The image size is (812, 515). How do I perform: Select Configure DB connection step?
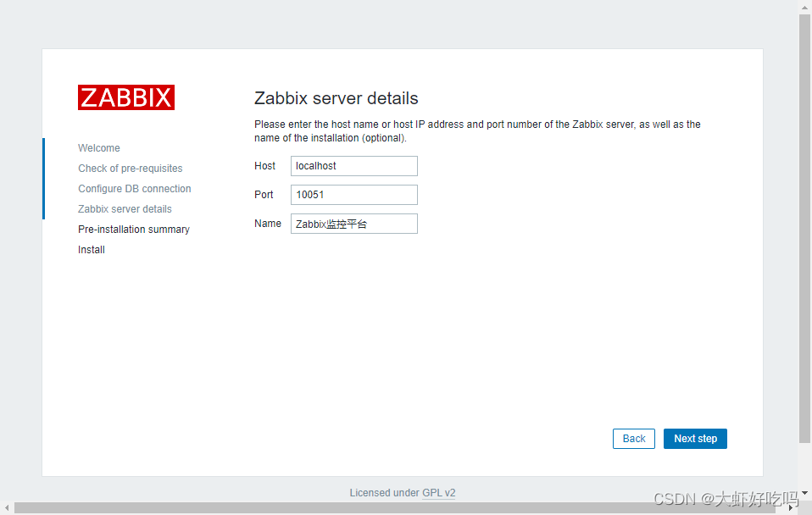pos(135,188)
